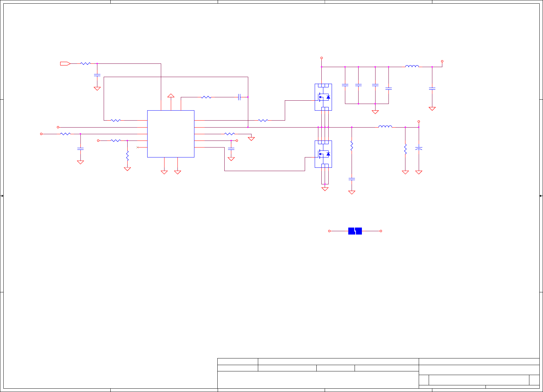Screen dimensions: 543x392
Task: Select the inductor on the top power rail
Action: [412, 66]
